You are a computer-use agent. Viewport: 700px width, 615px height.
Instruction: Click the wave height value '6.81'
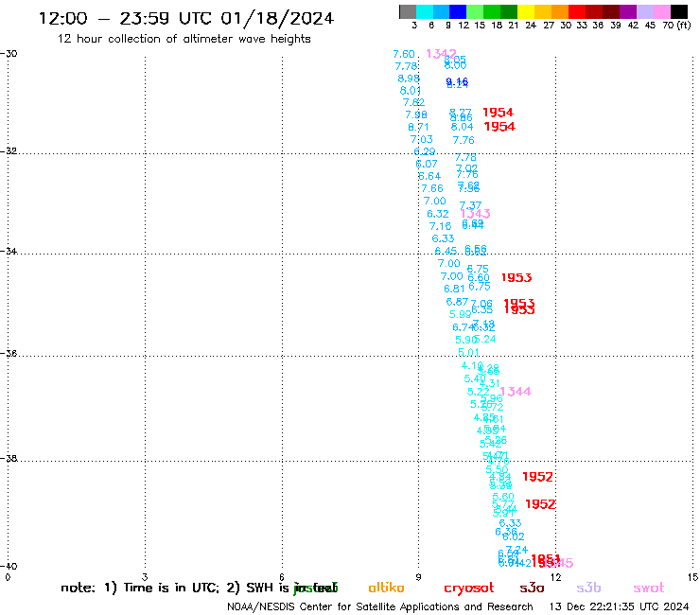[454, 289]
